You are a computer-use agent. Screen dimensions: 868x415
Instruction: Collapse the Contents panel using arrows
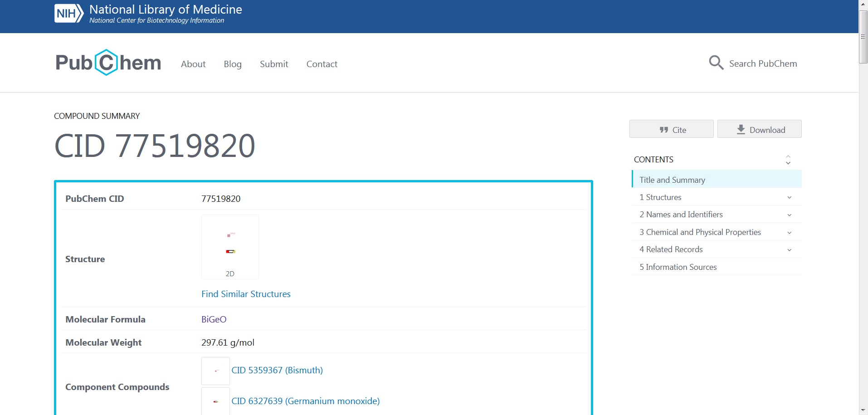[x=788, y=160]
